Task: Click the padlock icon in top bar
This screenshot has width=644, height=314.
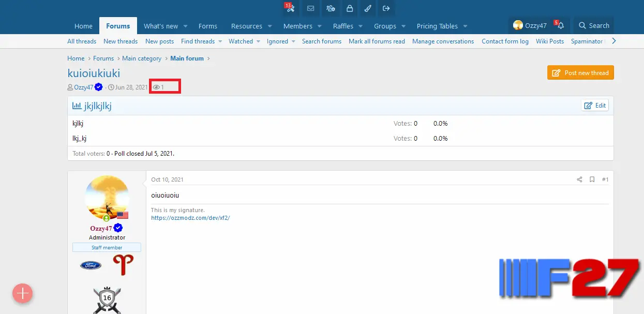Action: tap(350, 8)
